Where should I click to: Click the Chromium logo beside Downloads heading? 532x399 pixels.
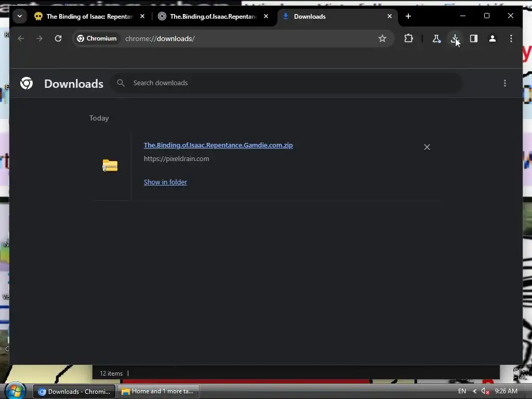coord(26,83)
